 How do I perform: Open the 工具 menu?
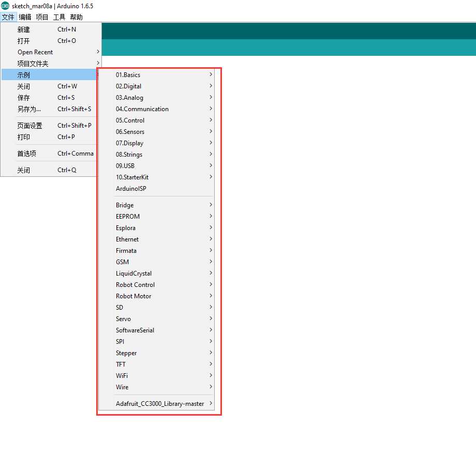tap(59, 17)
